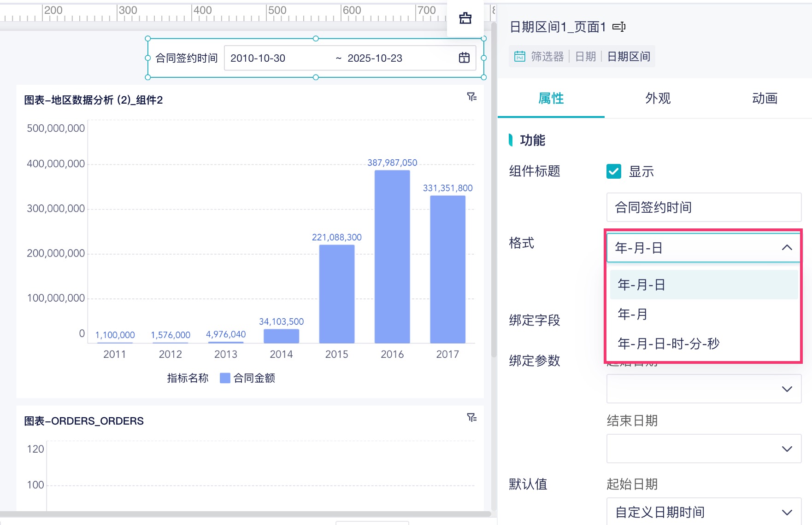
Task: Click the 2017 bar in the chart
Action: coord(447,269)
